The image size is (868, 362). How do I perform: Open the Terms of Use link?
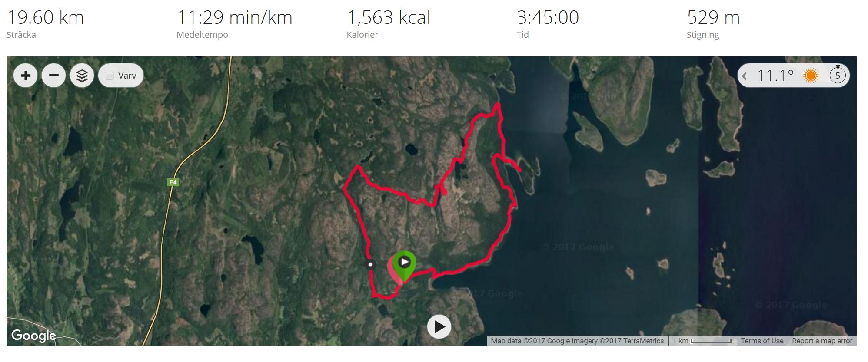coord(762,341)
